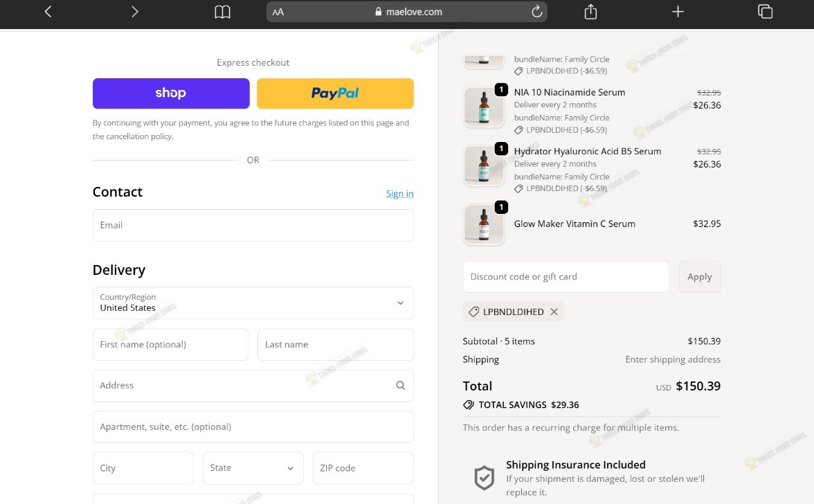Click the Enter shipping address text
814x504 pixels.
673,359
